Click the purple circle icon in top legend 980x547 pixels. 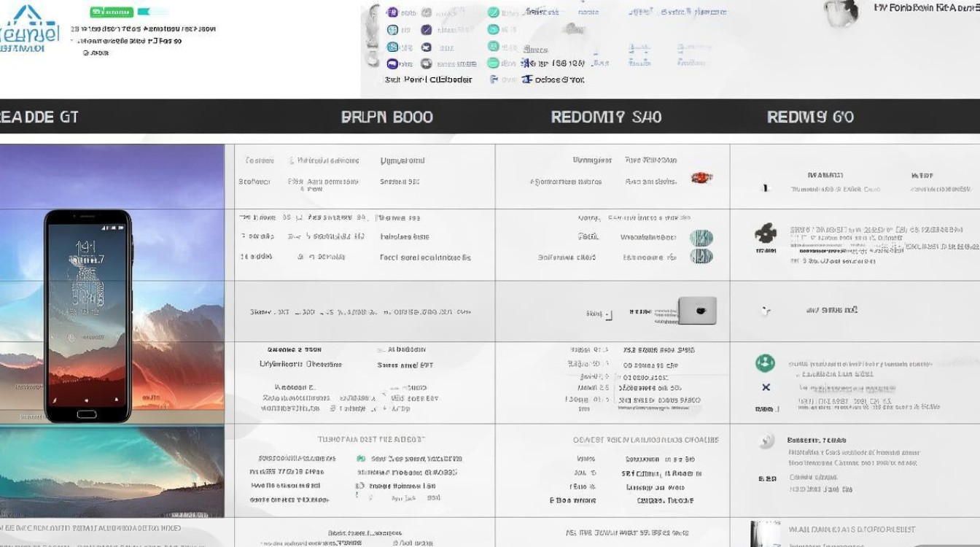[x=392, y=12]
